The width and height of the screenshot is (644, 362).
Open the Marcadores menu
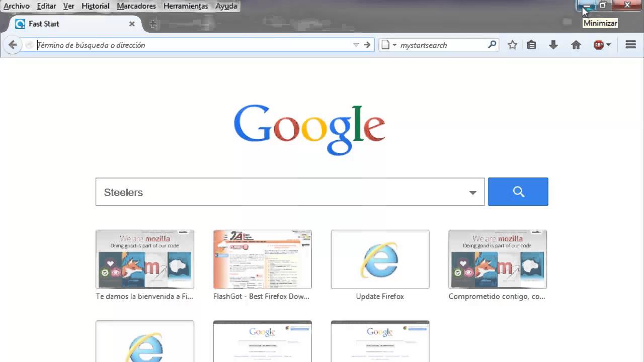(x=136, y=6)
